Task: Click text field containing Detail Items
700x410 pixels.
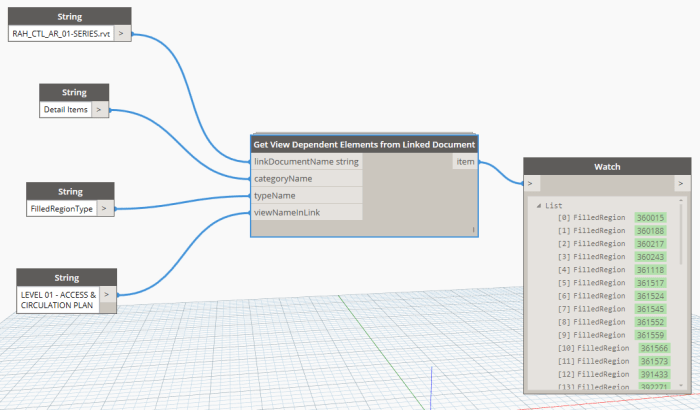Action: (x=65, y=109)
